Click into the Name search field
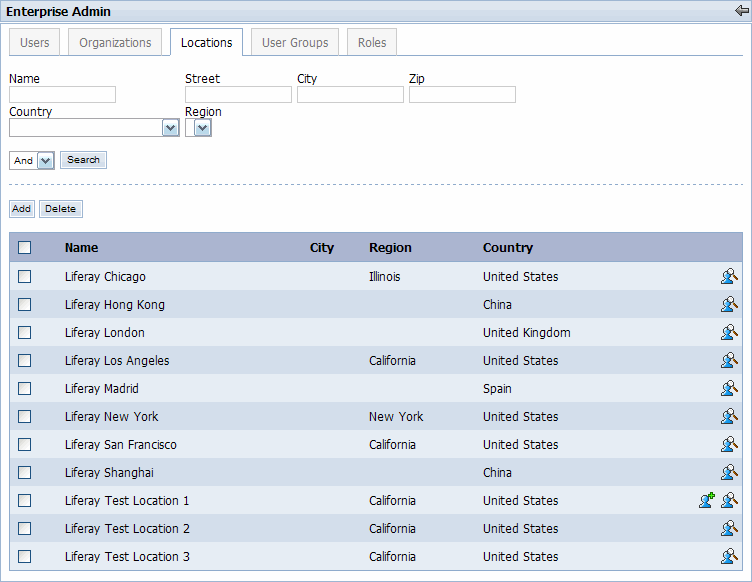 click(x=63, y=95)
